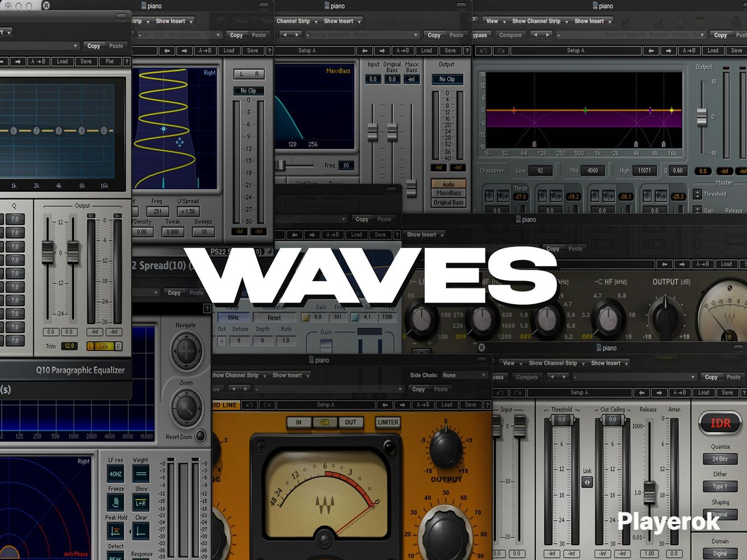747x560 pixels.
Task: Click right arrow in yellow waveform window toolbar
Action: pos(184,50)
